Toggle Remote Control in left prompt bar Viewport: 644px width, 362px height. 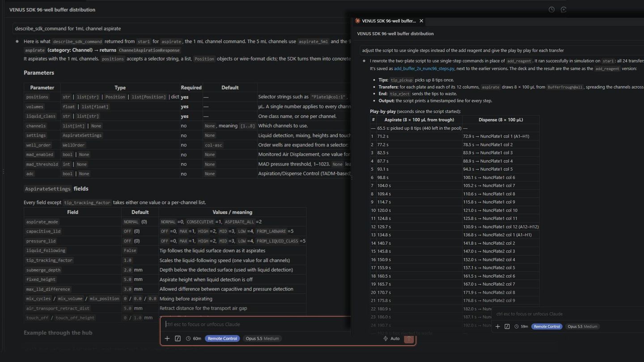coord(222,338)
